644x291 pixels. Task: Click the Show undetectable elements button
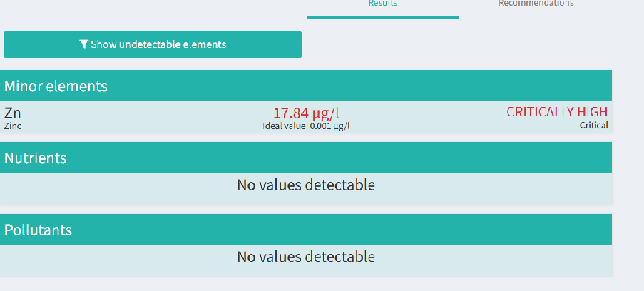click(153, 44)
